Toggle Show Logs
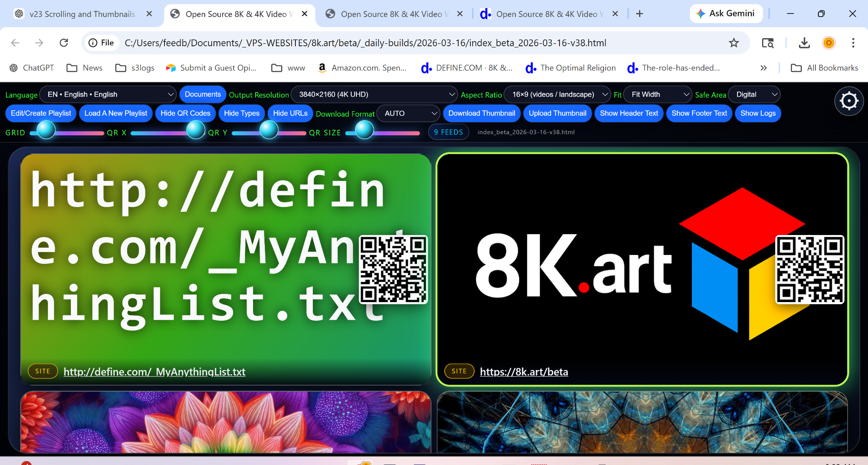 click(758, 113)
